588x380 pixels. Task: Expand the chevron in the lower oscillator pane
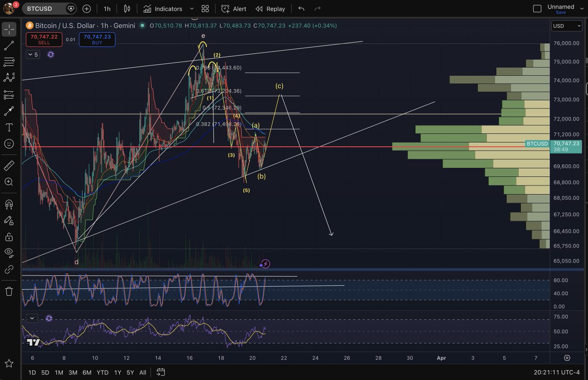pos(32,318)
